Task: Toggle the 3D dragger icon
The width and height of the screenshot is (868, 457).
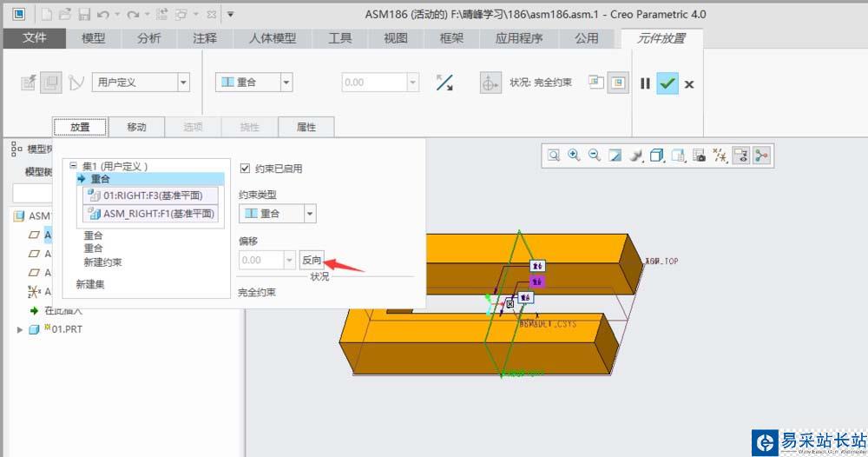Action: tap(490, 83)
